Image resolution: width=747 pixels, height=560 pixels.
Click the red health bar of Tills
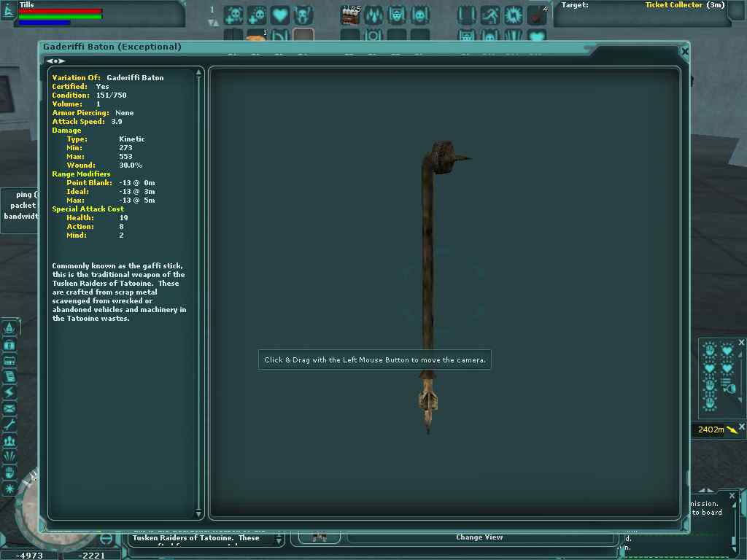click(60, 11)
